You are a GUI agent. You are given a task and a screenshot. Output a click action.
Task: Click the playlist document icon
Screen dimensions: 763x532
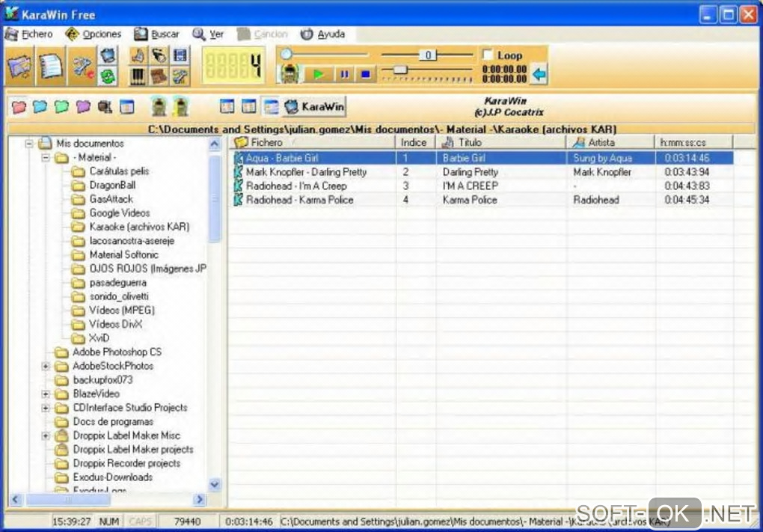pyautogui.click(x=51, y=66)
